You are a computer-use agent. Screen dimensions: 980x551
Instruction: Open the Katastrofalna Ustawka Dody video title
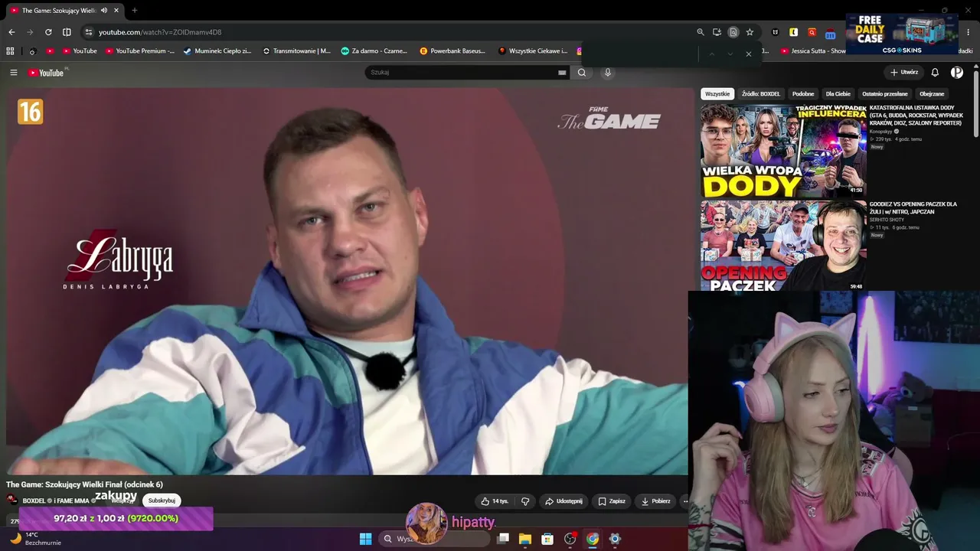point(916,116)
